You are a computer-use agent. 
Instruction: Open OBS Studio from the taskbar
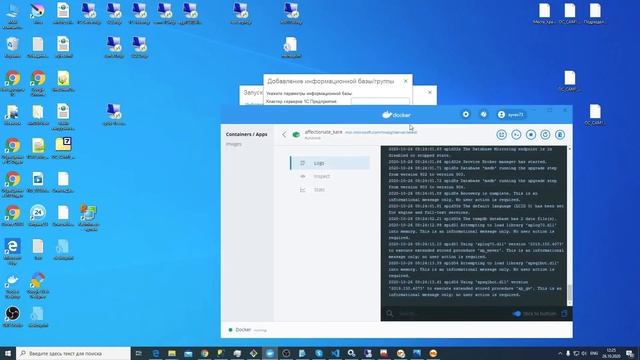point(286,353)
